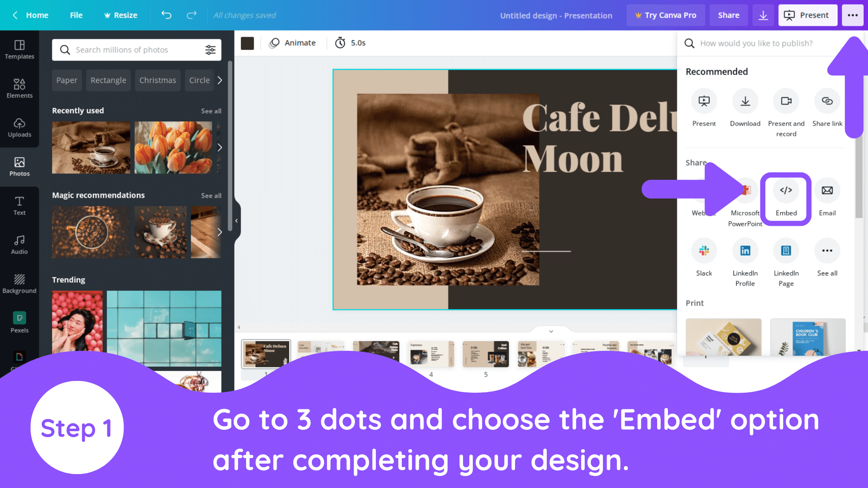Click the Share button top right

click(728, 15)
